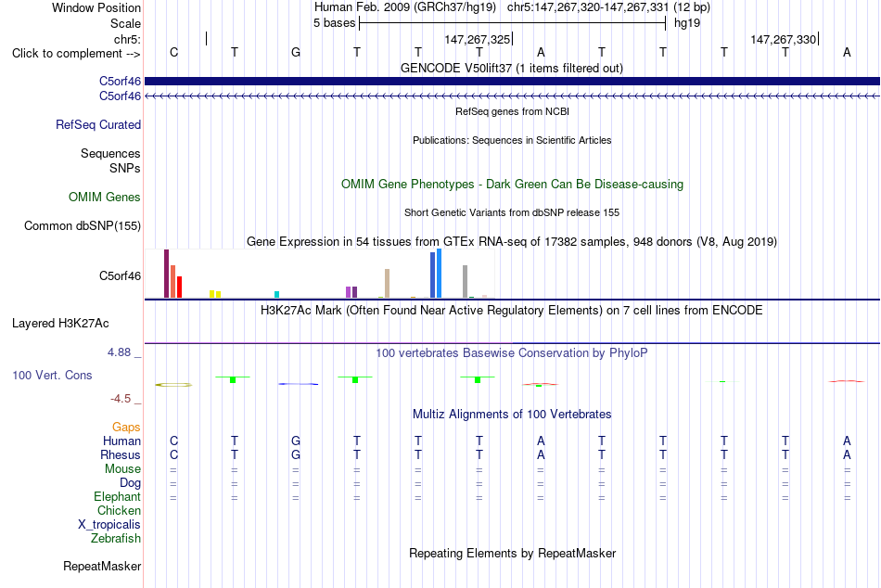Open "Short Genetic Variants from dbSNP release 155"
The width and height of the screenshot is (881, 588).
point(512,212)
